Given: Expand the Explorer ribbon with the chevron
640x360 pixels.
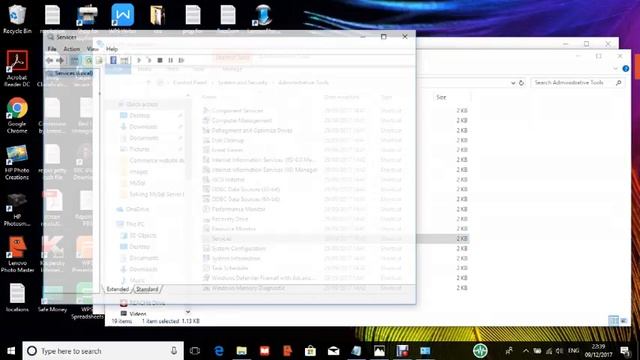Looking at the screenshot, I should click(x=616, y=69).
